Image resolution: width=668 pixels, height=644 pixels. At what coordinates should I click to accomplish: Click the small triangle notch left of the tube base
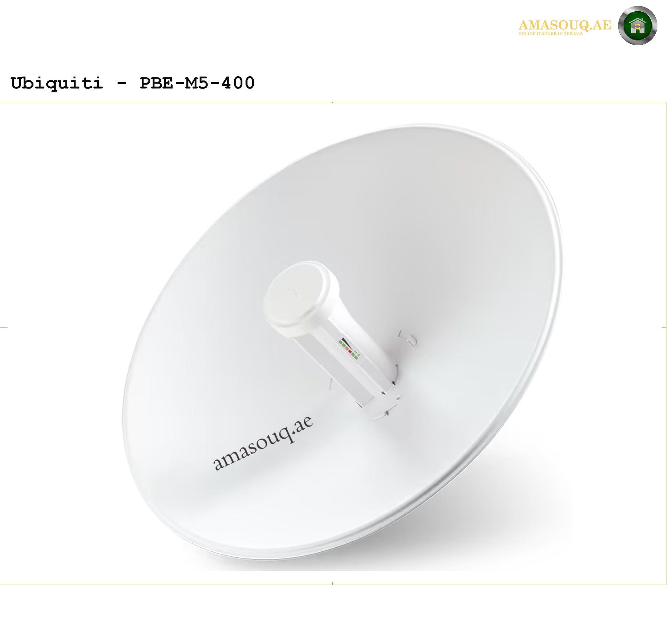332,384
